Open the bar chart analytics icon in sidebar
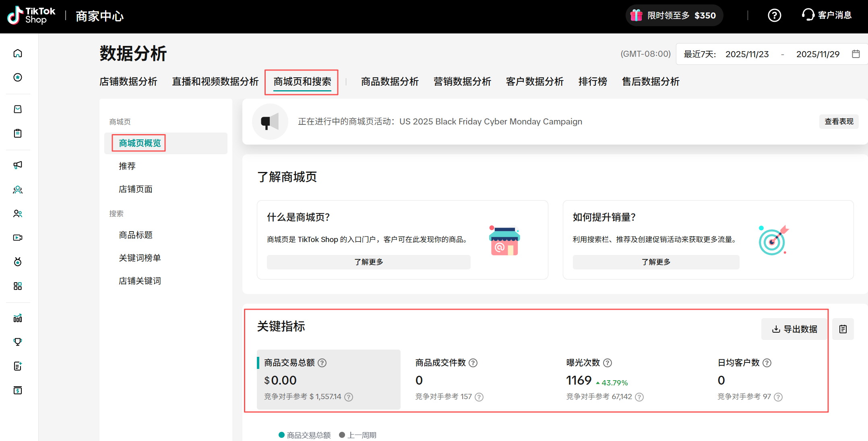 pyautogui.click(x=18, y=318)
